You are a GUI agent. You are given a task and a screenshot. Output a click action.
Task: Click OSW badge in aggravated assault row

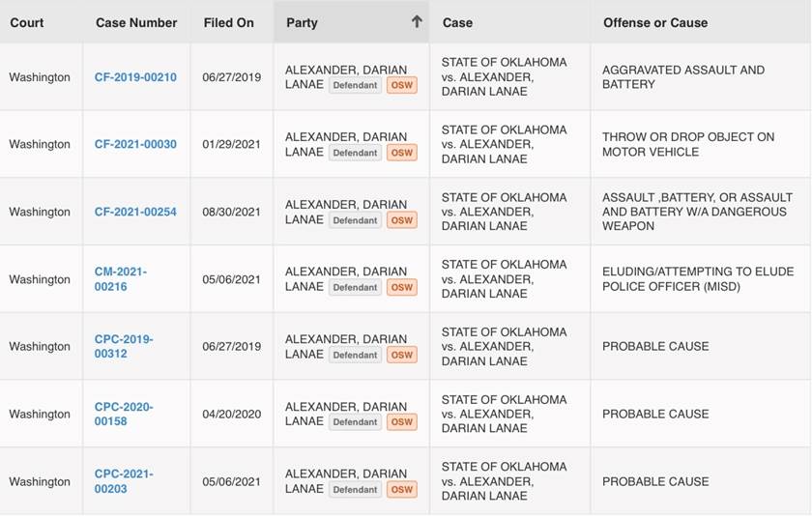[401, 85]
